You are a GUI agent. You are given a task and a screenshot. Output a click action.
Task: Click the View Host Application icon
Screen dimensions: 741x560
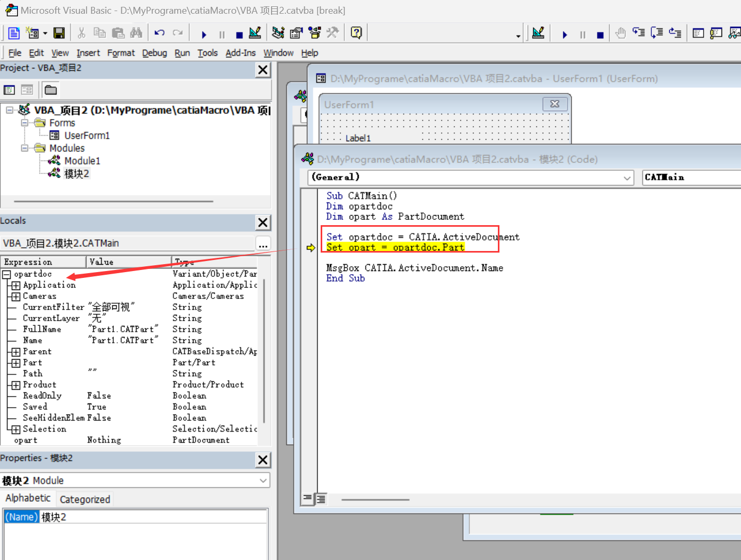[14, 33]
